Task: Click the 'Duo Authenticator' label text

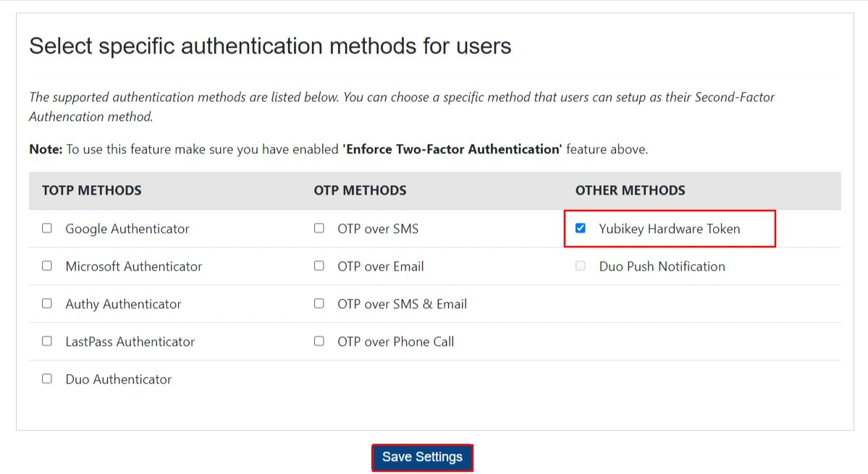Action: pyautogui.click(x=119, y=379)
